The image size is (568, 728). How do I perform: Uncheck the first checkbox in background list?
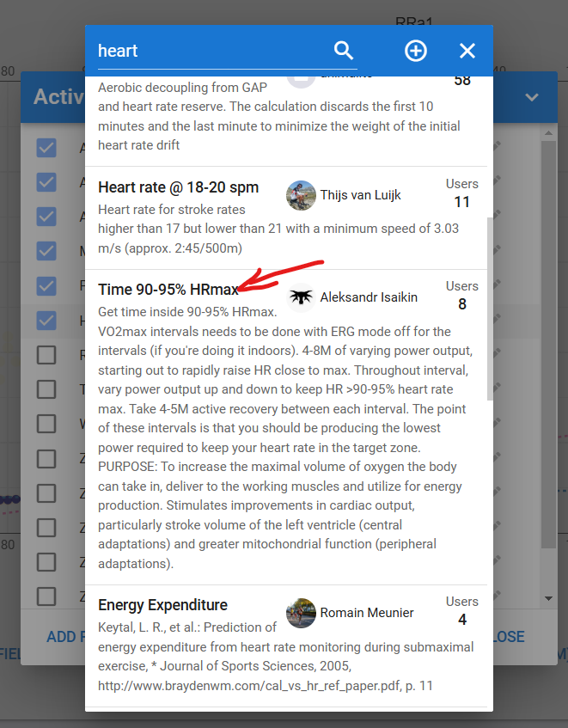(x=46, y=148)
